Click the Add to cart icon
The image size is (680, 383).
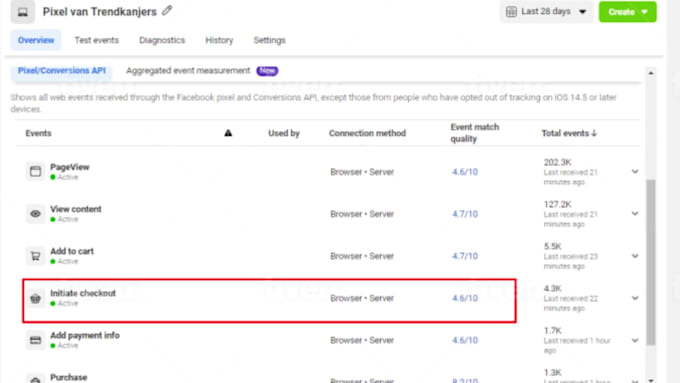[36, 256]
